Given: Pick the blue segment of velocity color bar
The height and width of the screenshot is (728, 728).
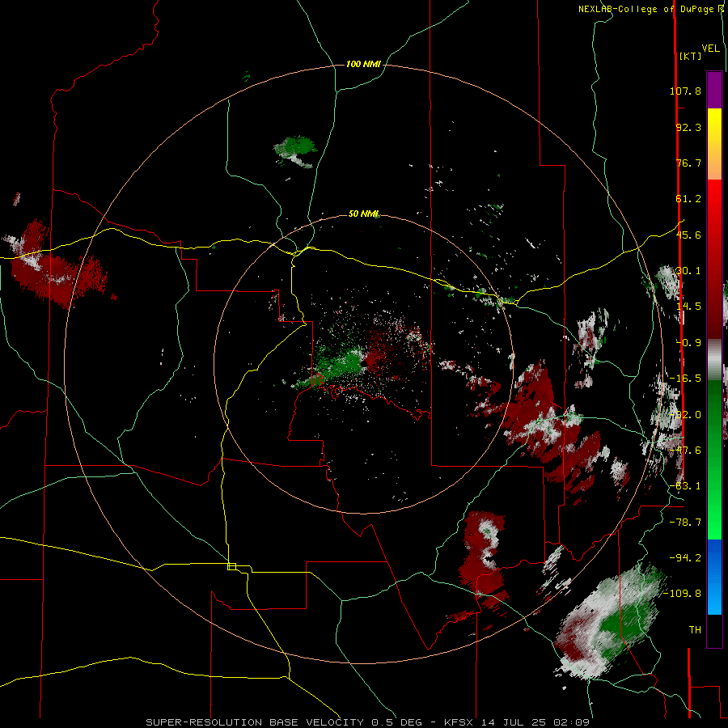Looking at the screenshot, I should pos(714,577).
